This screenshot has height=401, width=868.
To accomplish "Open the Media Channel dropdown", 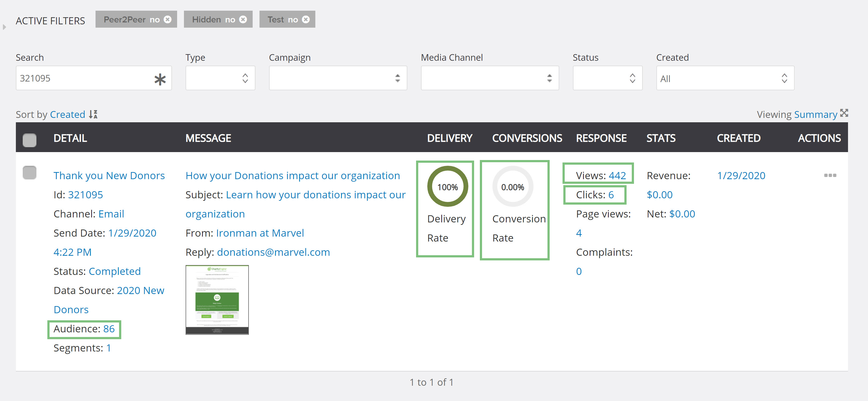I will (490, 78).
